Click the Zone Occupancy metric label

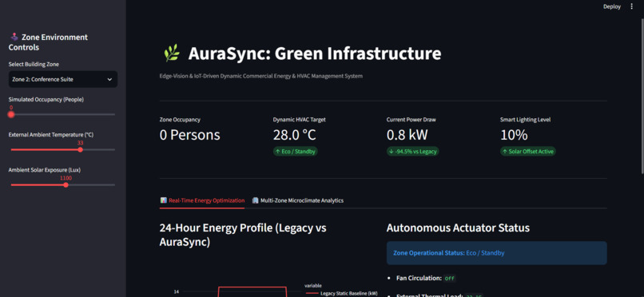[x=180, y=120]
